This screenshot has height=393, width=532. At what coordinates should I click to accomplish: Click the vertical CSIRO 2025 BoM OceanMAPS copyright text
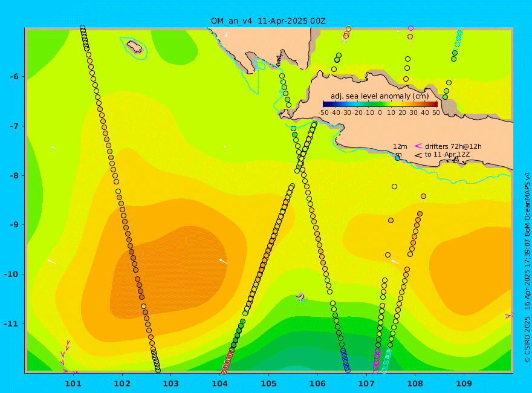[527, 268]
